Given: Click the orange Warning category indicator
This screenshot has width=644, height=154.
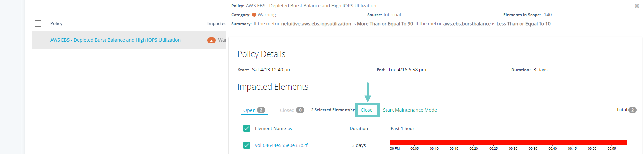Looking at the screenshot, I should (x=254, y=15).
